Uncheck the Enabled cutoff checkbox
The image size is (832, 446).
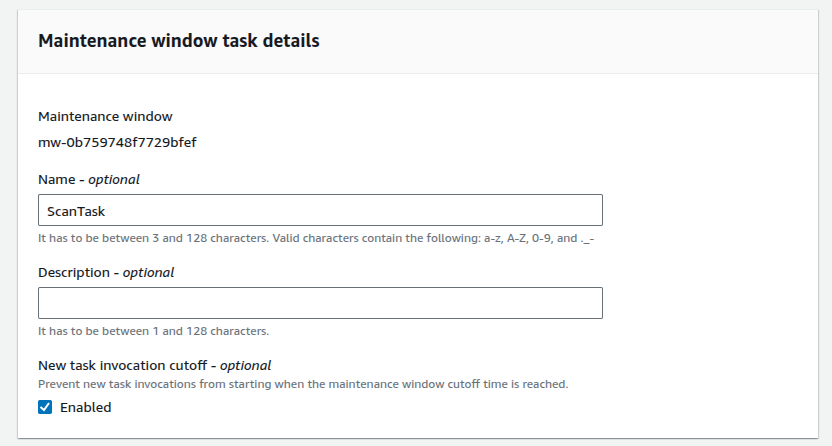click(45, 407)
